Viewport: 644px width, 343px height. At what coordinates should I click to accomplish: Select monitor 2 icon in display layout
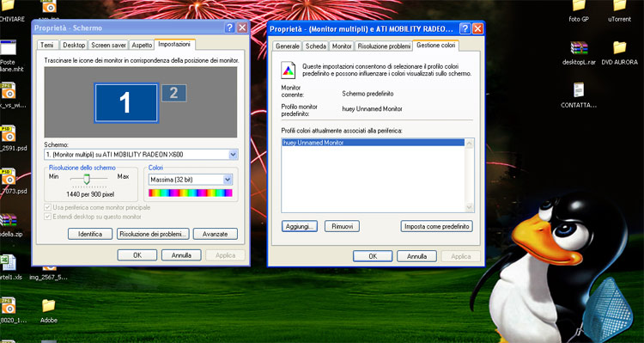coord(173,93)
